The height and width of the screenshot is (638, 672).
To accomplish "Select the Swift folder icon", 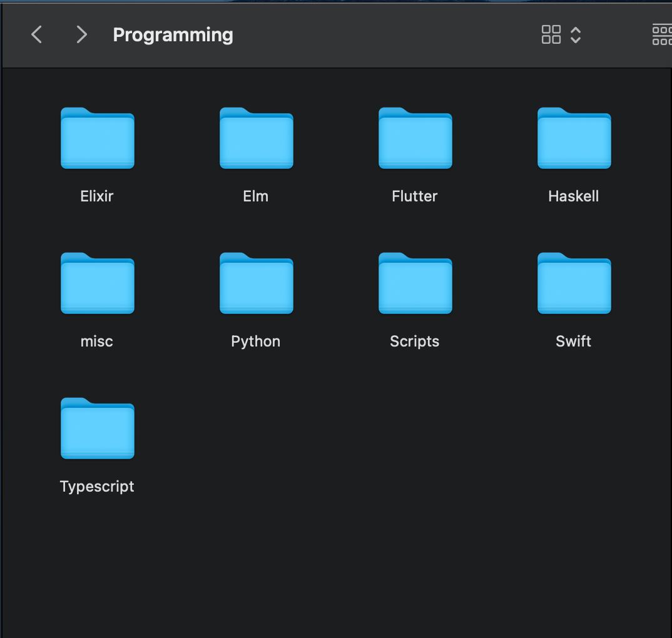I will (574, 283).
